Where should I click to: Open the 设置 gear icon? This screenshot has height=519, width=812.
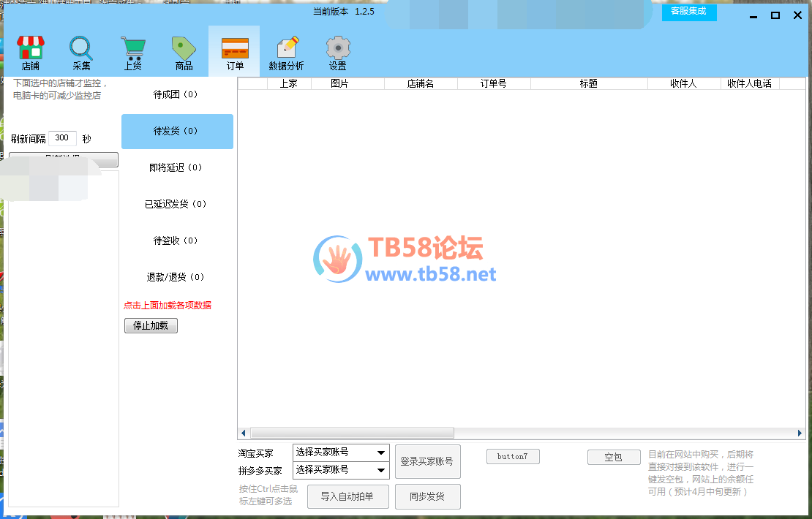(x=338, y=52)
